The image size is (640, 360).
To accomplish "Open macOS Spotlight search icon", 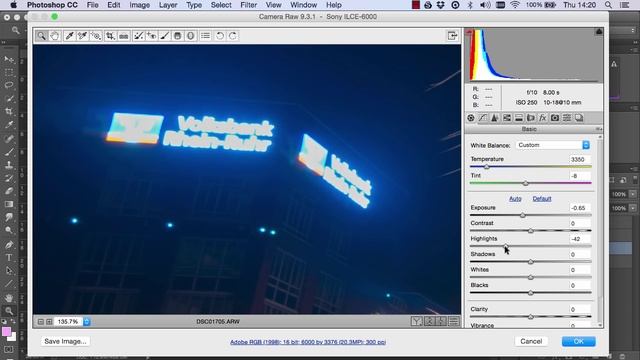I will pos(608,5).
